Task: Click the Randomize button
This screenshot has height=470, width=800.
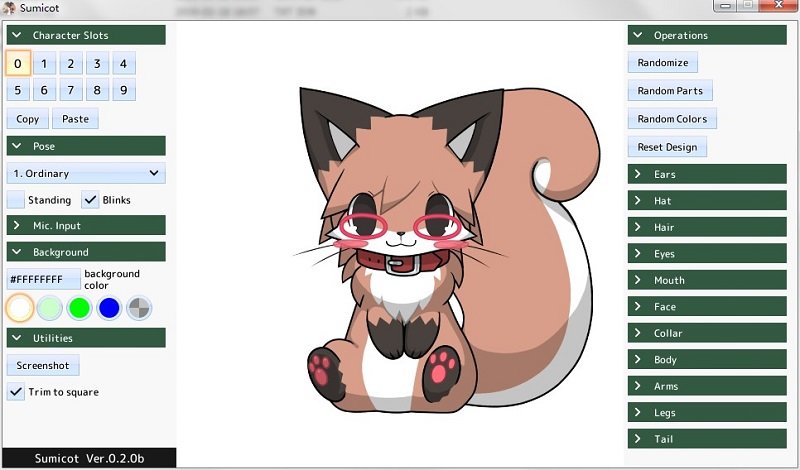Action: (663, 63)
